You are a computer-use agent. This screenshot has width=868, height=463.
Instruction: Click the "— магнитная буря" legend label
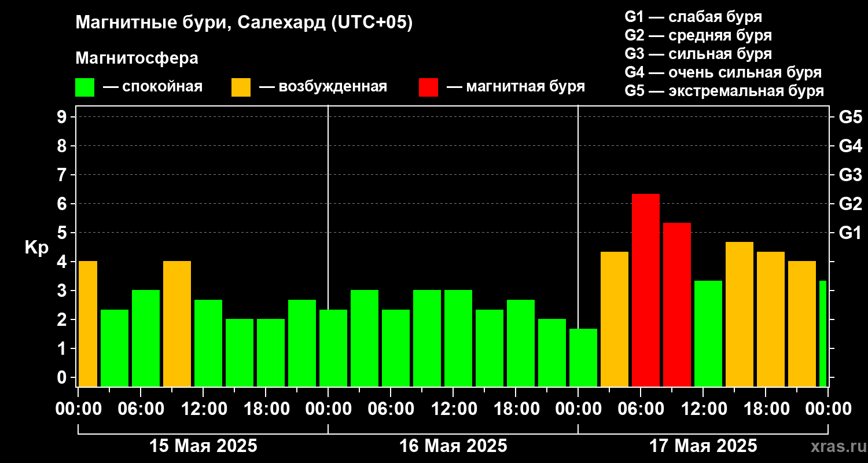[x=516, y=87]
